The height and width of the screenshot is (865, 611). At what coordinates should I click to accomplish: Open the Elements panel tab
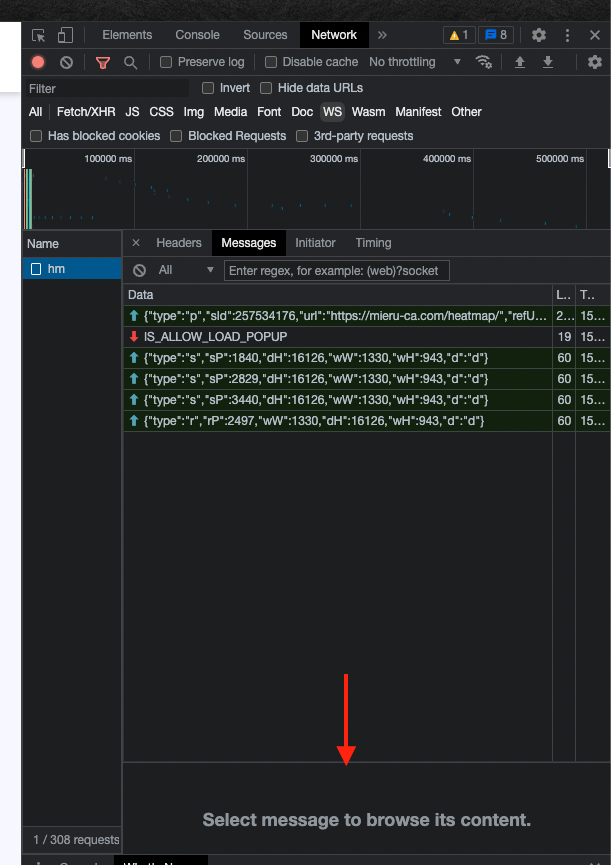point(127,35)
